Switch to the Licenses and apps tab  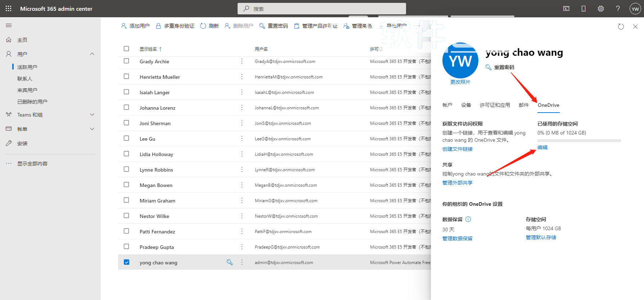pos(495,105)
